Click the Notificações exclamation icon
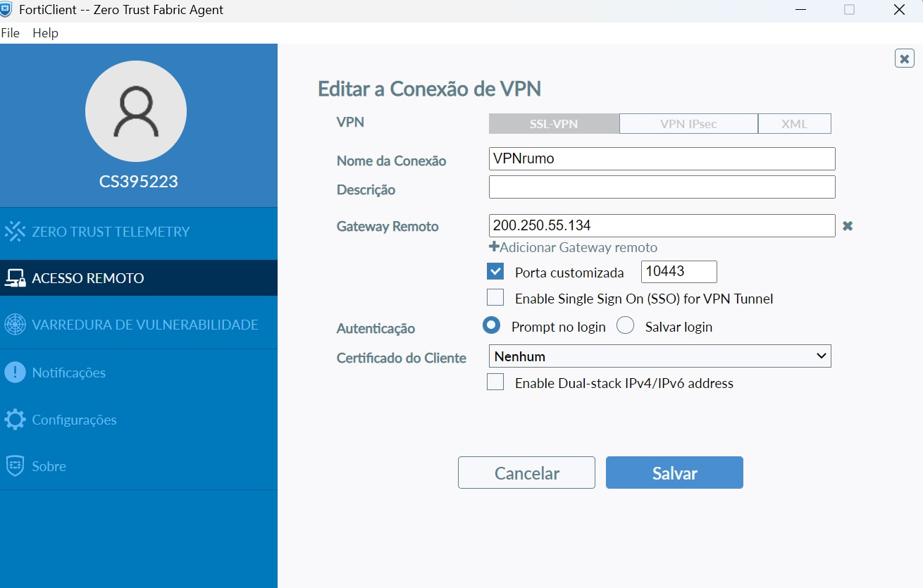The image size is (923, 588). tap(15, 373)
